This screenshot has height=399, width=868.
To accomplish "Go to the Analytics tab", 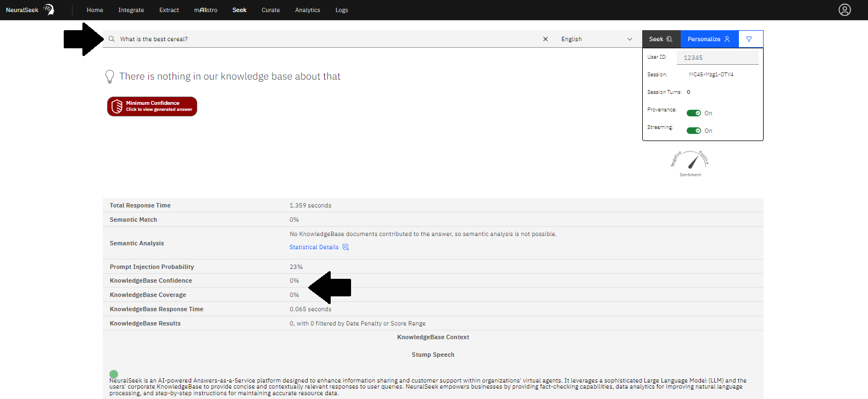I will point(307,10).
